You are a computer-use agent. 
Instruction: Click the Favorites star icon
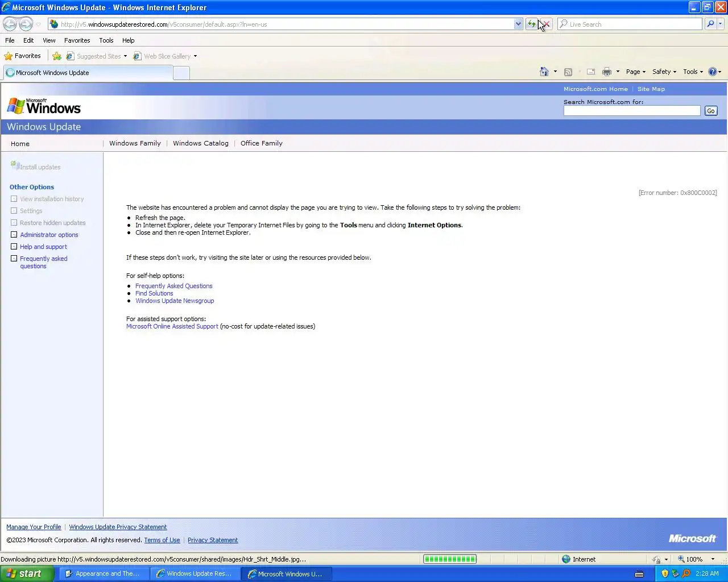pos(9,56)
